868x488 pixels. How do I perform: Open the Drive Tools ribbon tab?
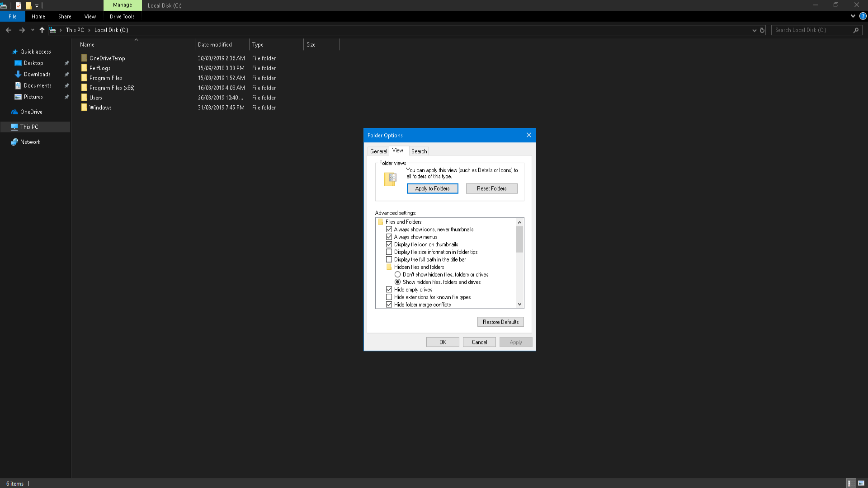pos(122,16)
